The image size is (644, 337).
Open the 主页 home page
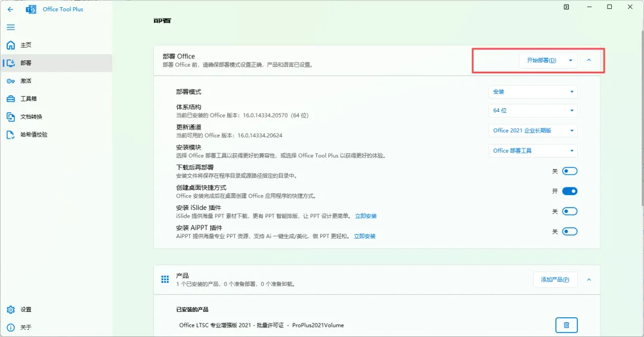pos(56,45)
